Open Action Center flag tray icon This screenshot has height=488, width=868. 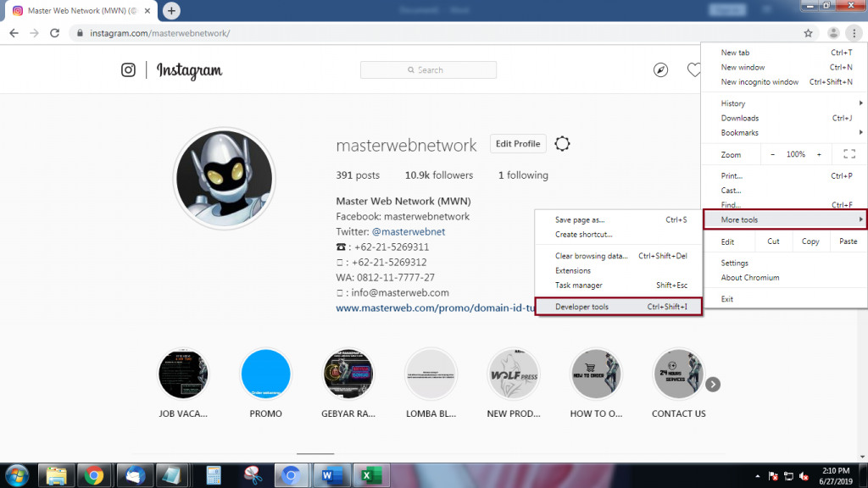coord(773,476)
